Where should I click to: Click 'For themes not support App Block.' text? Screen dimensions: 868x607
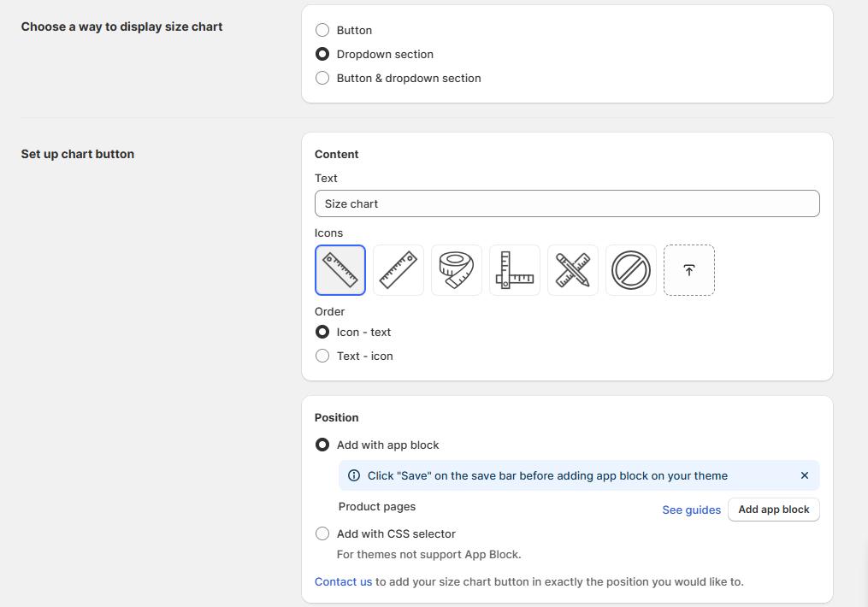pyautogui.click(x=429, y=555)
